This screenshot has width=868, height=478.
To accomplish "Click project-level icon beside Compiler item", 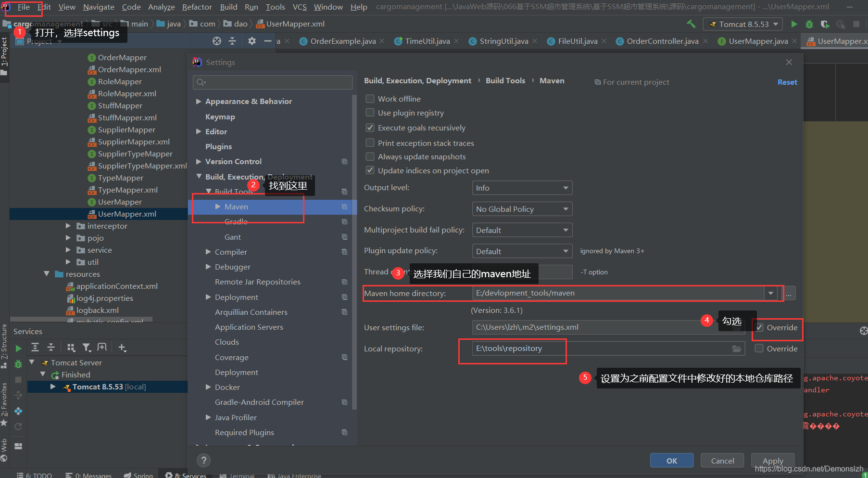I will click(x=344, y=252).
